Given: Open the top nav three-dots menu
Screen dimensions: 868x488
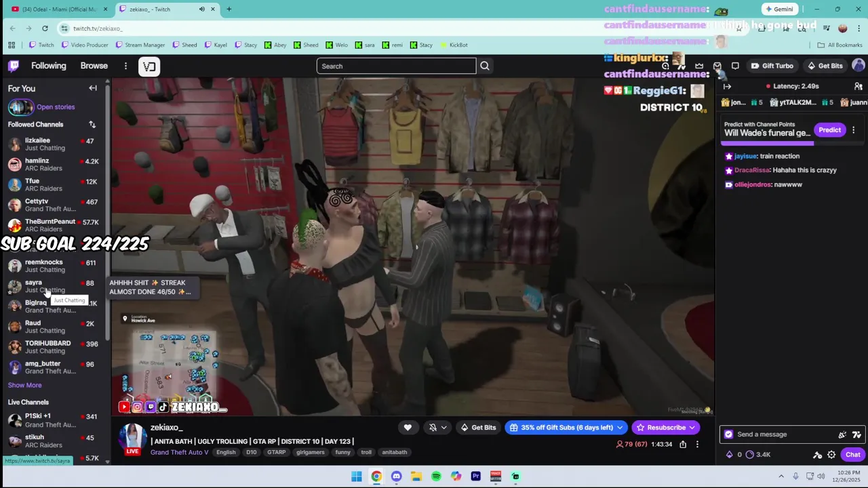Looking at the screenshot, I should coord(125,66).
